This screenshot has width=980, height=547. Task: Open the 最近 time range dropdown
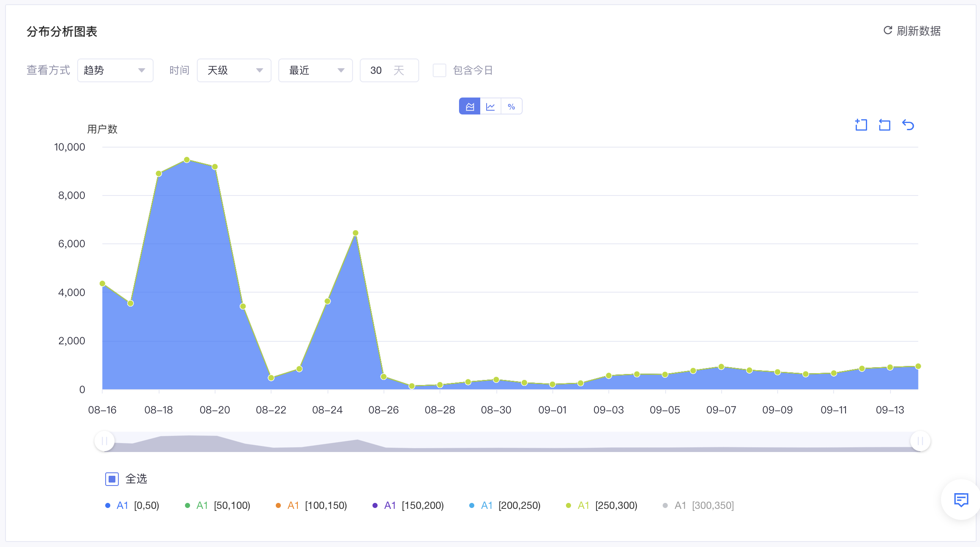pos(316,70)
